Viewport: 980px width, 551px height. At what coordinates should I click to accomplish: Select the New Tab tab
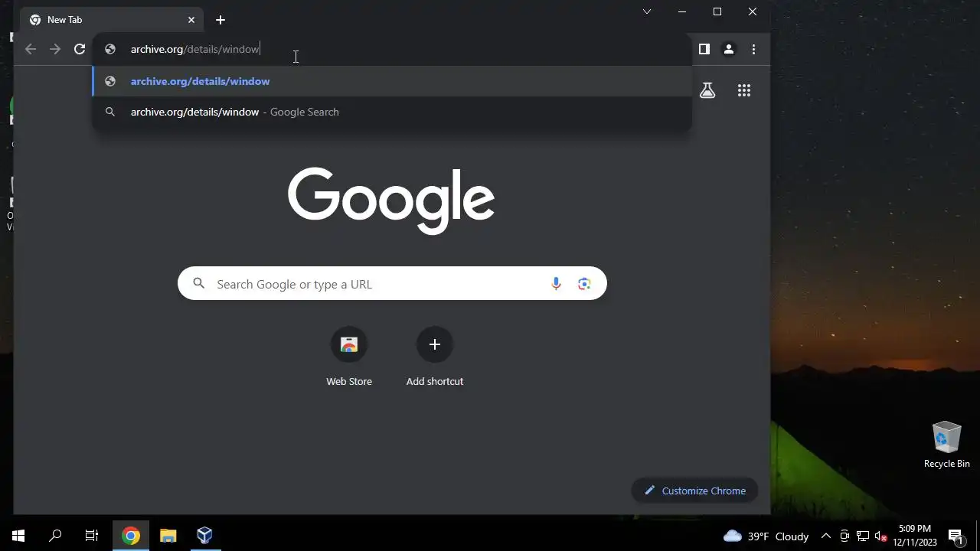pos(112,20)
